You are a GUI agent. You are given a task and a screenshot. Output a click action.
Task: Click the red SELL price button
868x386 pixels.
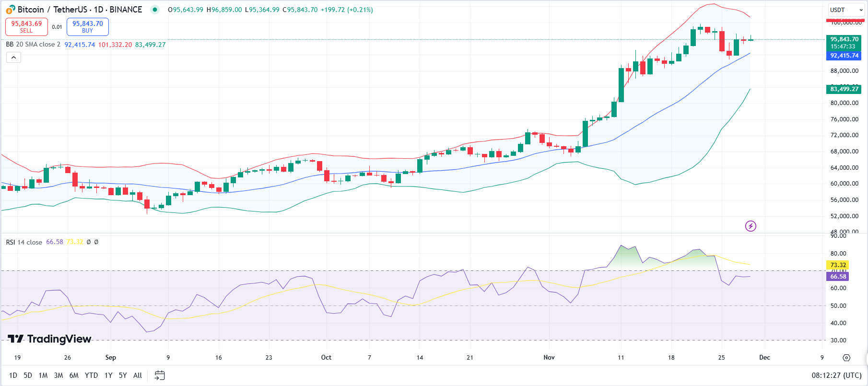(26, 27)
